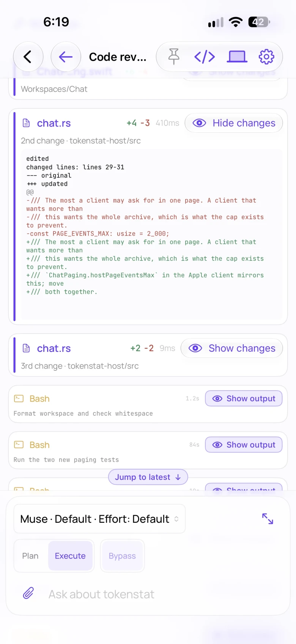Tap the 'Run the two new paging tests' description
This screenshot has height=644, width=296.
(x=66, y=460)
